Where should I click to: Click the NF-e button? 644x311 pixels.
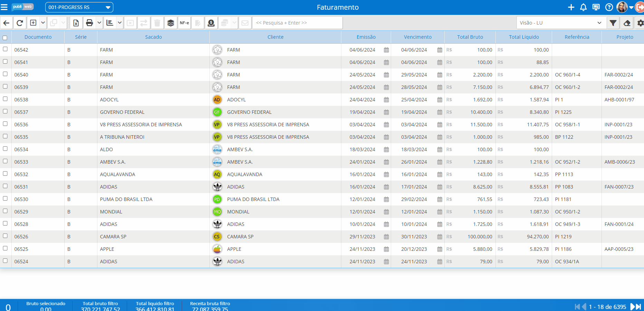[x=184, y=23]
